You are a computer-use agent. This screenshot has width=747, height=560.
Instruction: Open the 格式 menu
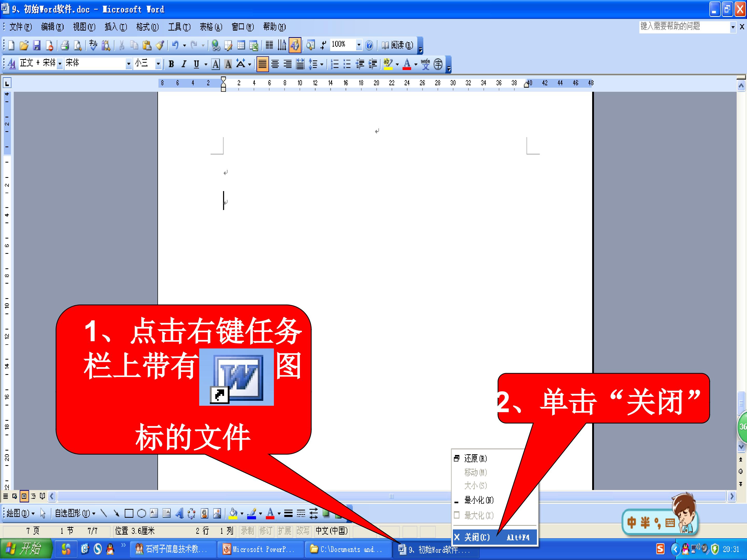click(x=147, y=27)
